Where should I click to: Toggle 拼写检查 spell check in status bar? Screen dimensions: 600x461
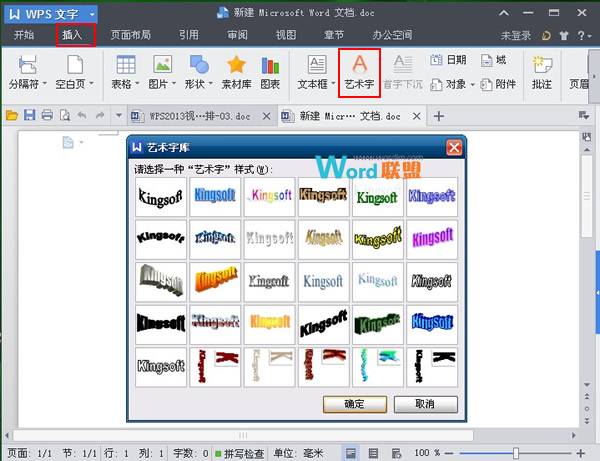(240, 454)
